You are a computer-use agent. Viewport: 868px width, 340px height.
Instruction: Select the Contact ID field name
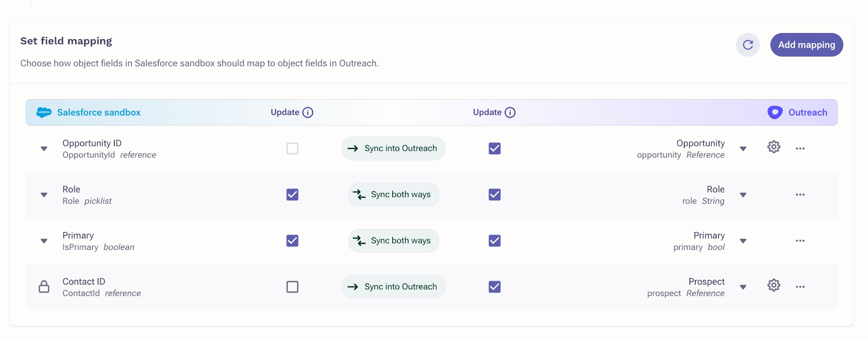(84, 281)
